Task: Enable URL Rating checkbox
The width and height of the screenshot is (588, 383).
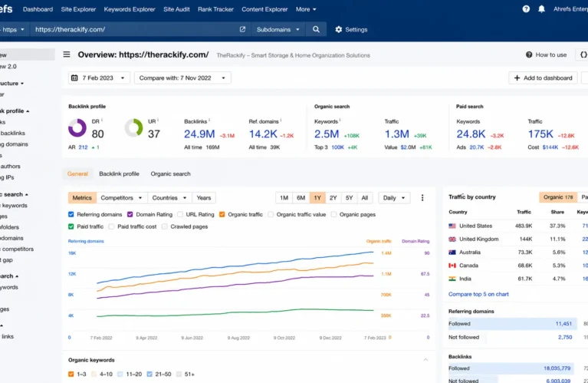Action: pos(180,214)
